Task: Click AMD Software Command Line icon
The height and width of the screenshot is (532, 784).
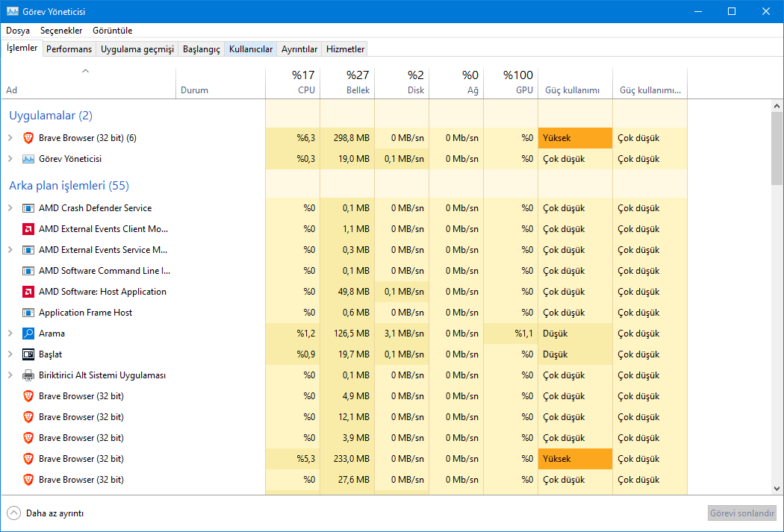Action: [28, 271]
